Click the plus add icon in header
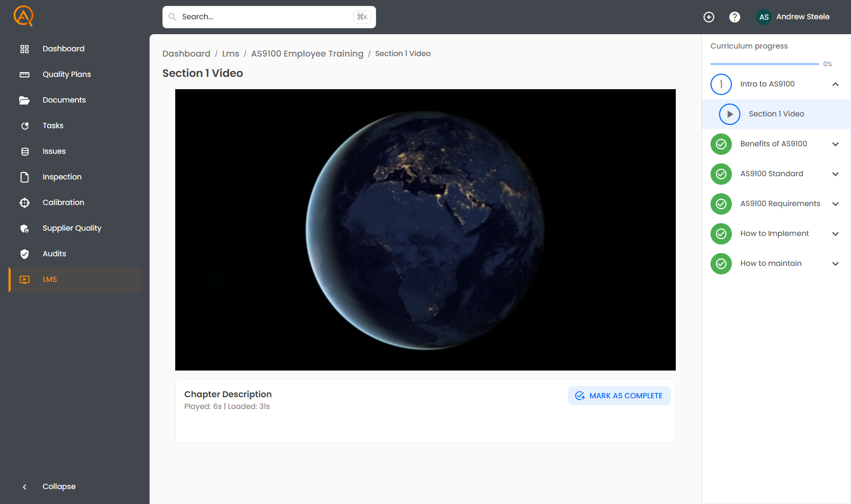851x504 pixels. pyautogui.click(x=709, y=17)
